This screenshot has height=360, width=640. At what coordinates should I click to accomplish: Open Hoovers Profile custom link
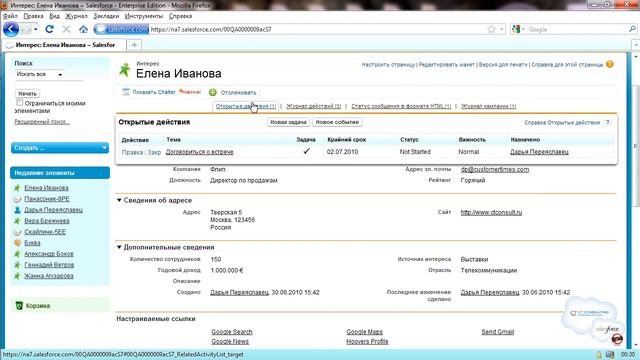tap(367, 342)
